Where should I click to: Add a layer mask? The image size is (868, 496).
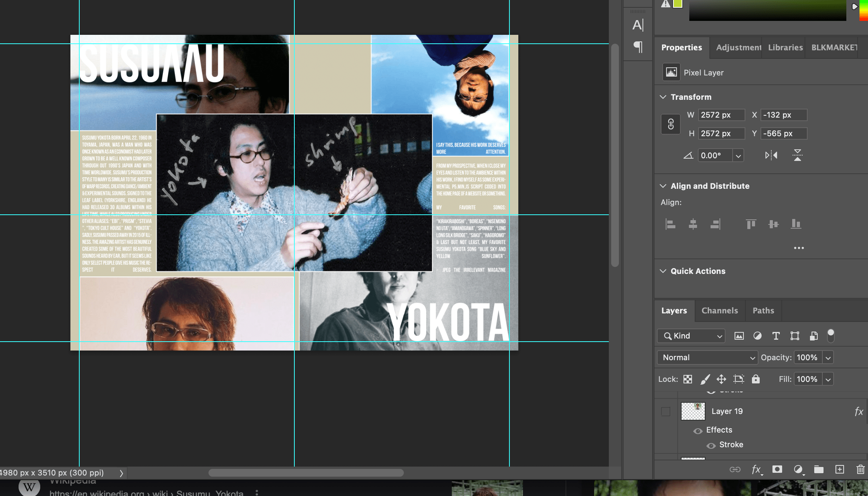point(777,469)
